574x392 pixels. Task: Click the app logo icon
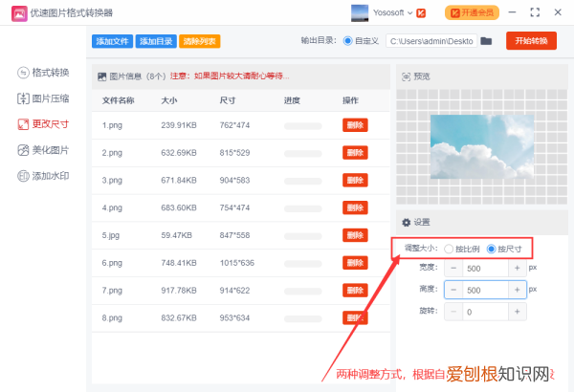pos(19,13)
